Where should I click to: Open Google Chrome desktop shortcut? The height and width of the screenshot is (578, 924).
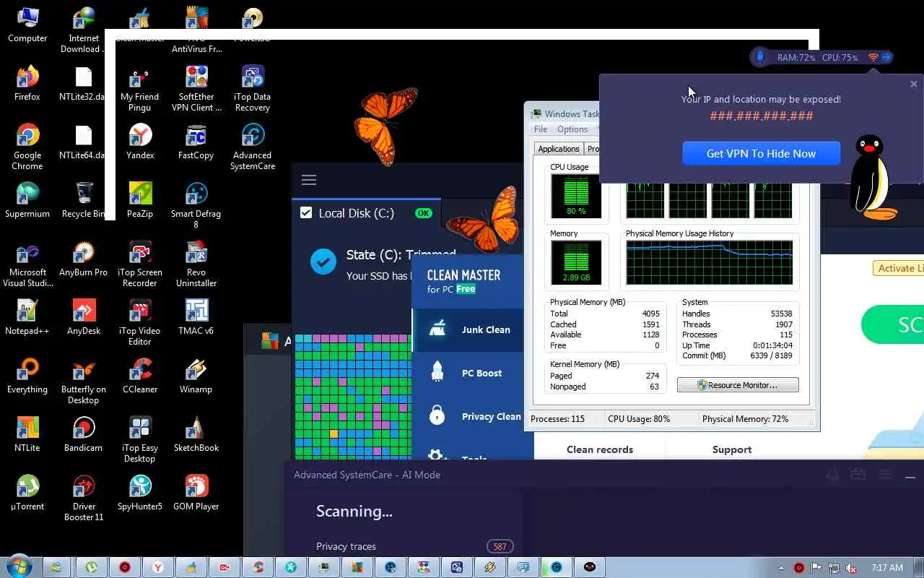[27, 147]
